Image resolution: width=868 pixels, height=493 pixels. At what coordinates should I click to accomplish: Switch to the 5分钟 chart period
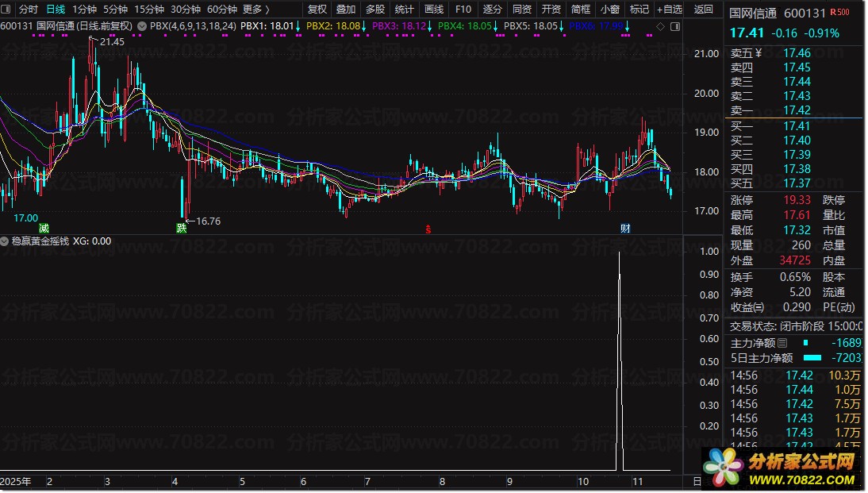coord(115,10)
